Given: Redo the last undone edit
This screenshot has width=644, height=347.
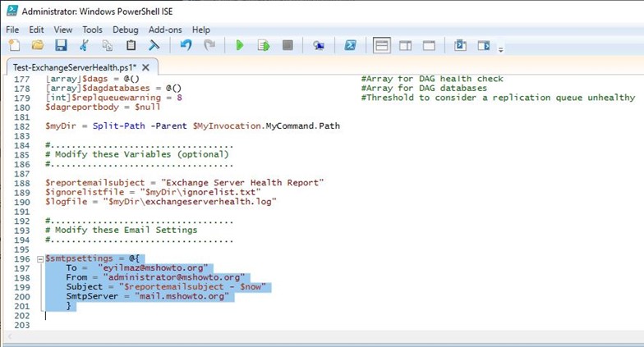Looking at the screenshot, I should click(x=209, y=45).
